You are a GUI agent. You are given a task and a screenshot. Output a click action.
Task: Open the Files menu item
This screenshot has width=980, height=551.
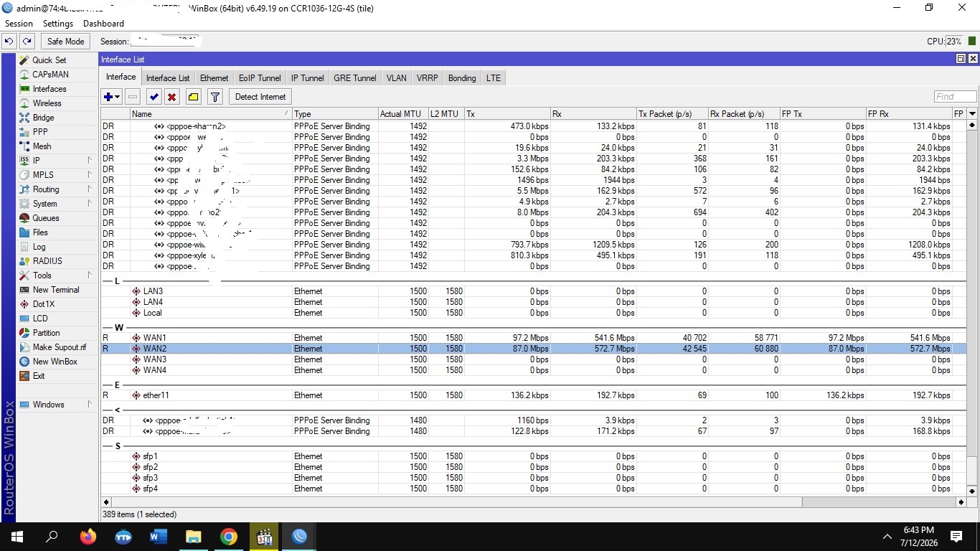click(40, 232)
